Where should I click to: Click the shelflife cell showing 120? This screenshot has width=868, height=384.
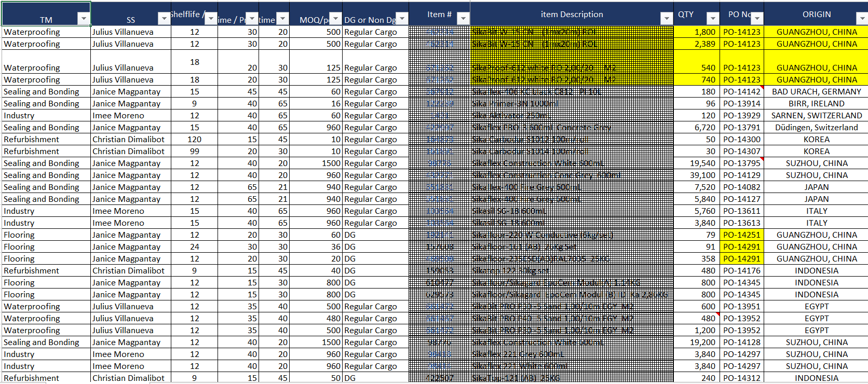coord(194,140)
